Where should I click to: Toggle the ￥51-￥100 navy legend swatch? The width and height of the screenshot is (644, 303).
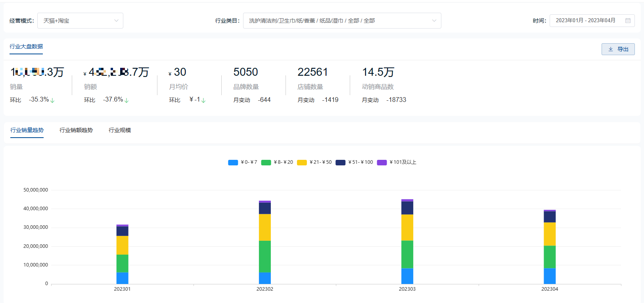pyautogui.click(x=340, y=163)
